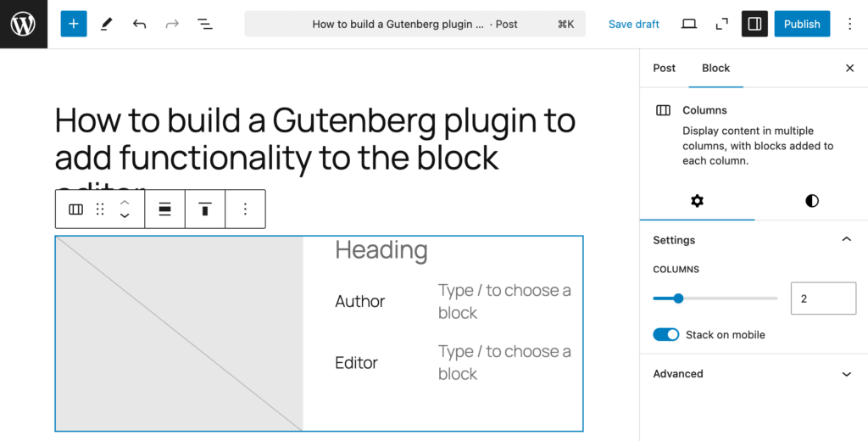
Task: Select the pencil Tools icon
Action: (x=106, y=24)
